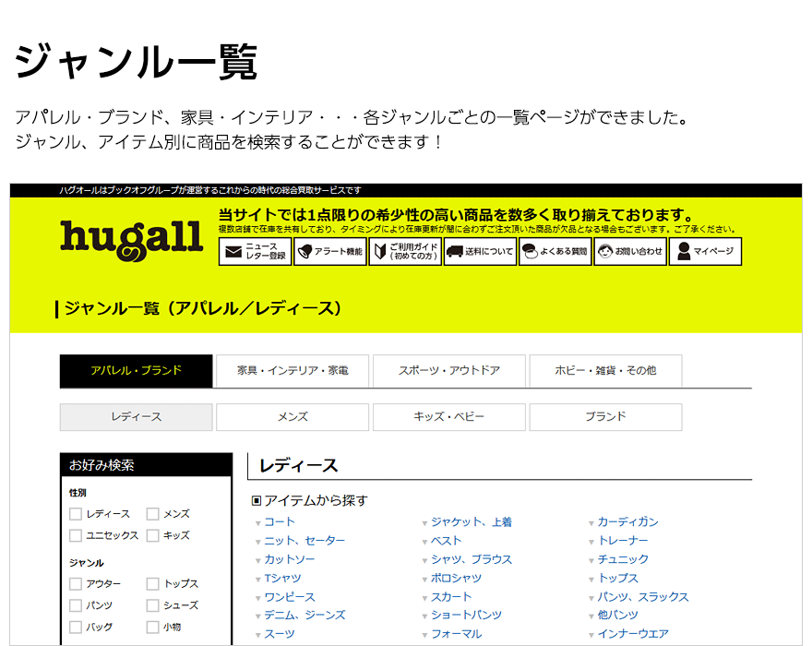The image size is (812, 646).
Task: Go to デニム、ジーンズ category link
Action: pyautogui.click(x=304, y=615)
